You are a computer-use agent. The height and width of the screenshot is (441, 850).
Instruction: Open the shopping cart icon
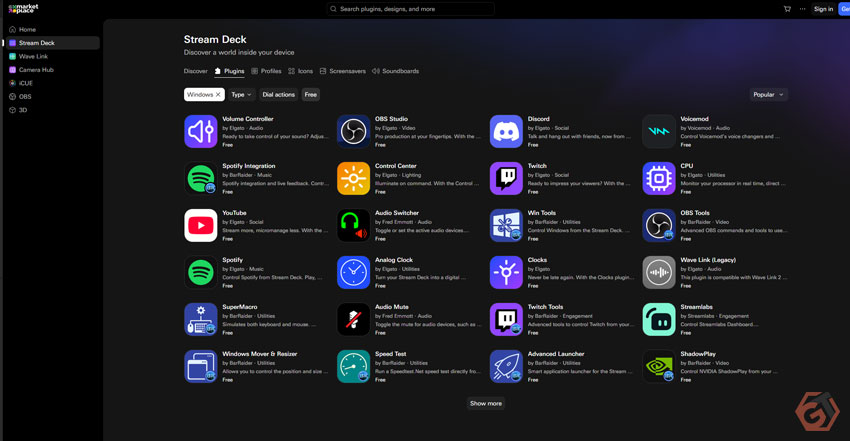(787, 9)
